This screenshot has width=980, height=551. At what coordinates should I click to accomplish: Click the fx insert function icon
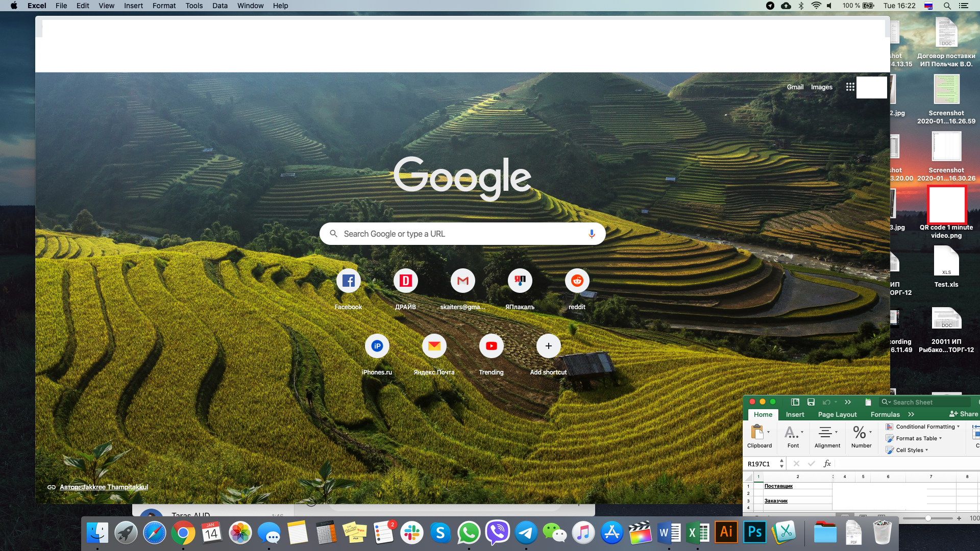click(827, 464)
